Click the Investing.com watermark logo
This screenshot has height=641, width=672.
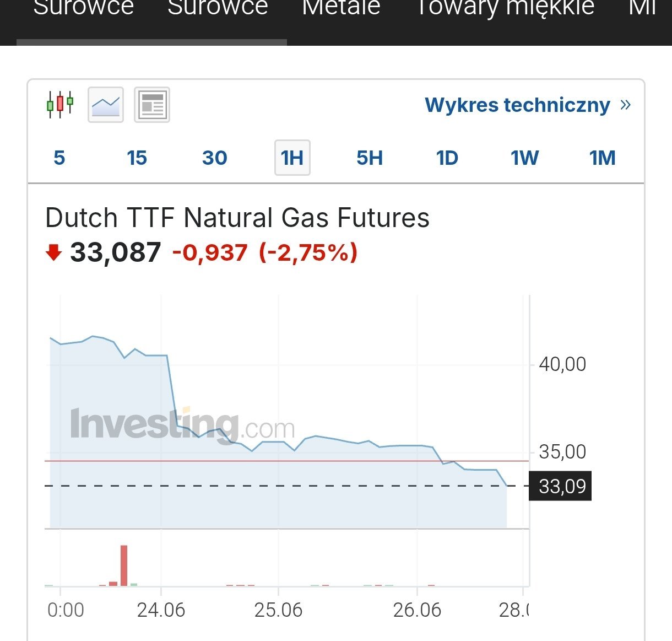(182, 426)
